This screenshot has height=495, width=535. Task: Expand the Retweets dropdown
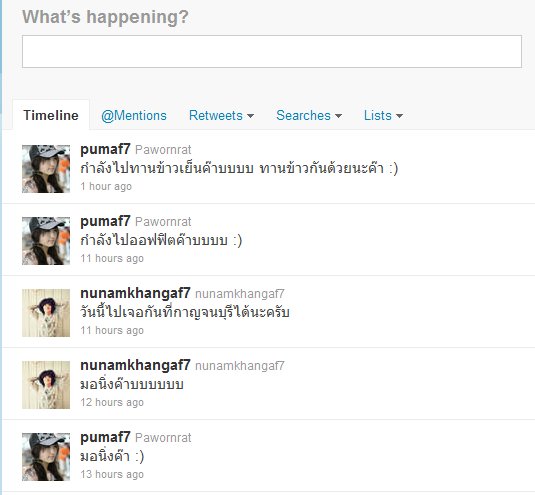click(221, 115)
